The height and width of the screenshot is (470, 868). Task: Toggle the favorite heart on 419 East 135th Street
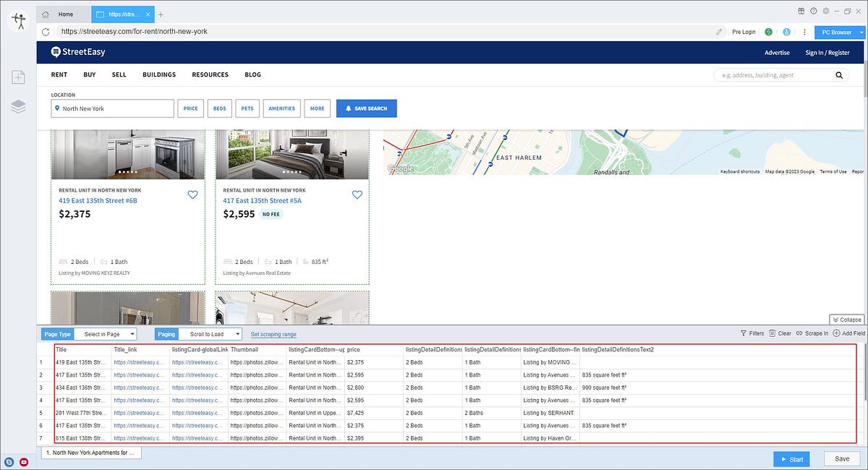[x=192, y=195]
